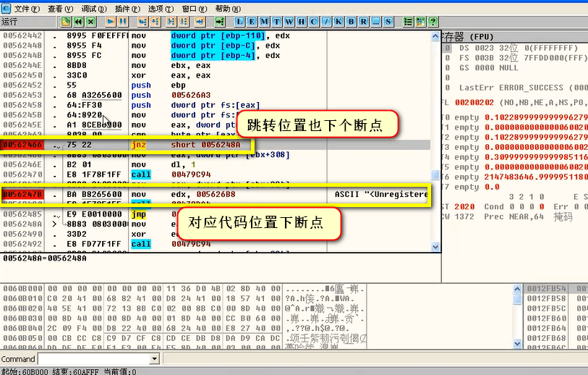Toggle breakpoint at address 0056247B
The width and height of the screenshot is (588, 375).
coord(22,195)
